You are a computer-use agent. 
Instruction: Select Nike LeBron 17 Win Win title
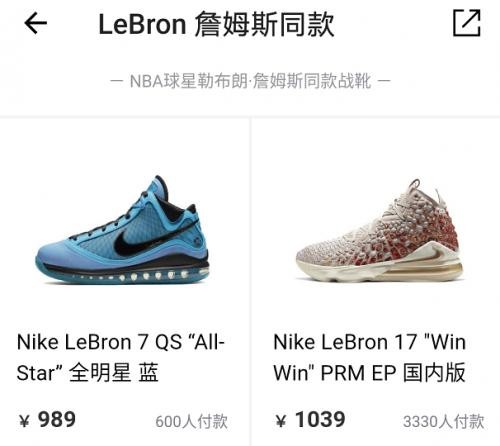[369, 357]
